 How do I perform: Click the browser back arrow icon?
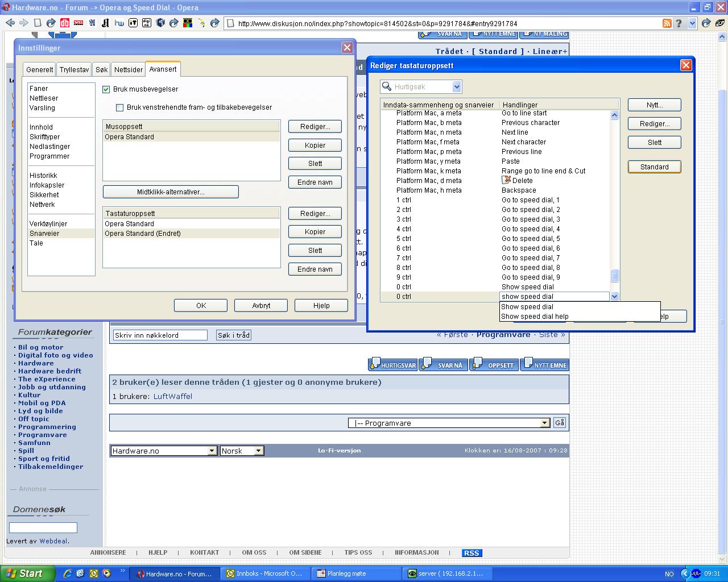click(x=10, y=23)
